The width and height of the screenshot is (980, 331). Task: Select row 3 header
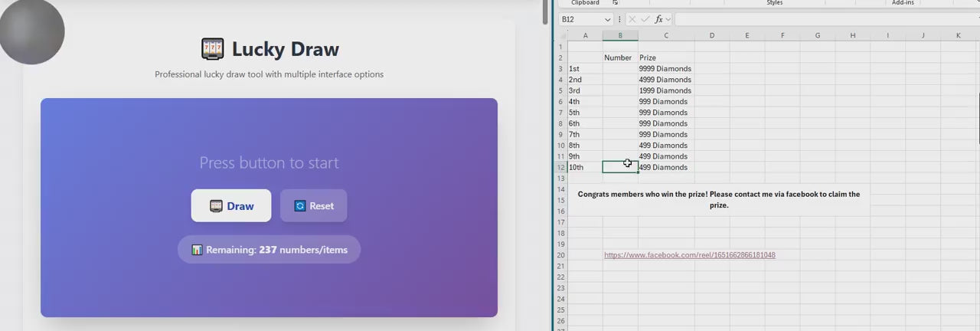(561, 69)
